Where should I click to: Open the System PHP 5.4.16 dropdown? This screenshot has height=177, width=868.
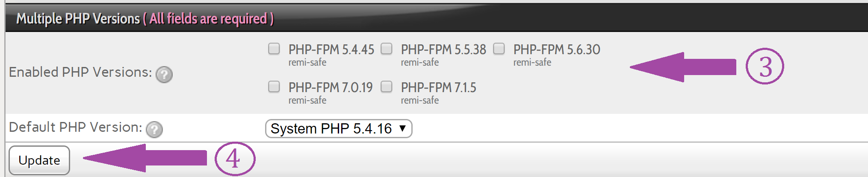tap(339, 128)
